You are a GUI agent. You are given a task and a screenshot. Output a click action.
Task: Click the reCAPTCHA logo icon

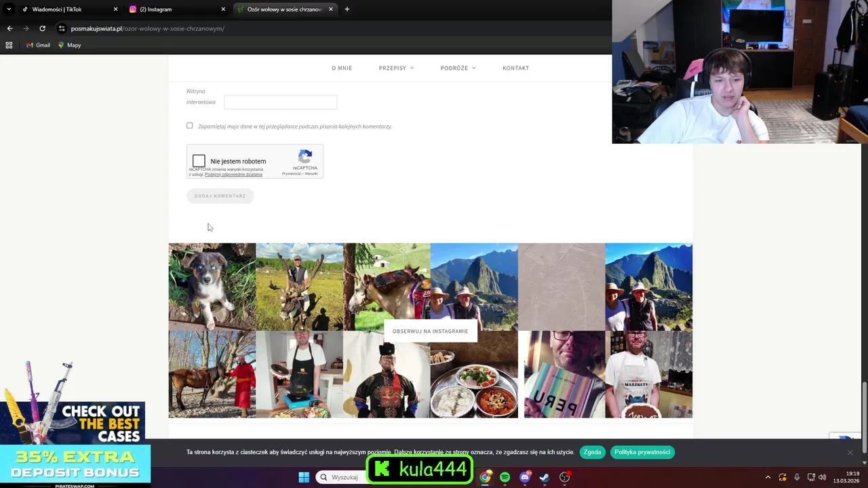coord(305,156)
